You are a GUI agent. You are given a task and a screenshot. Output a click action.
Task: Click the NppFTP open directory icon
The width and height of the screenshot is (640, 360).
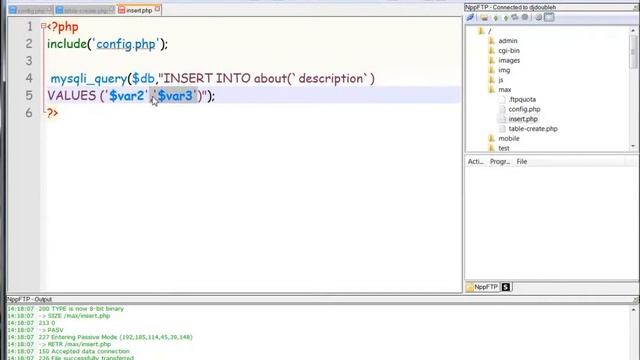click(x=484, y=18)
